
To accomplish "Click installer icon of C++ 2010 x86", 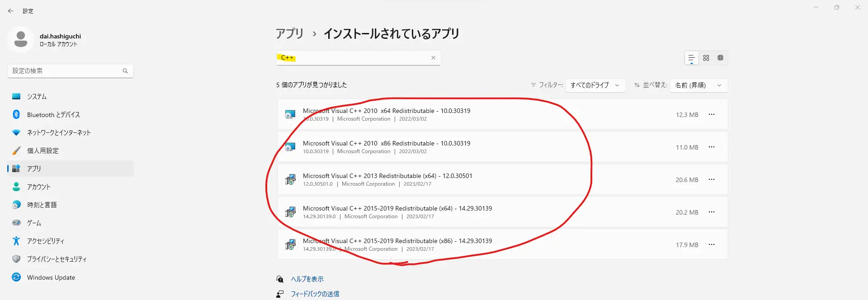I will tap(290, 147).
